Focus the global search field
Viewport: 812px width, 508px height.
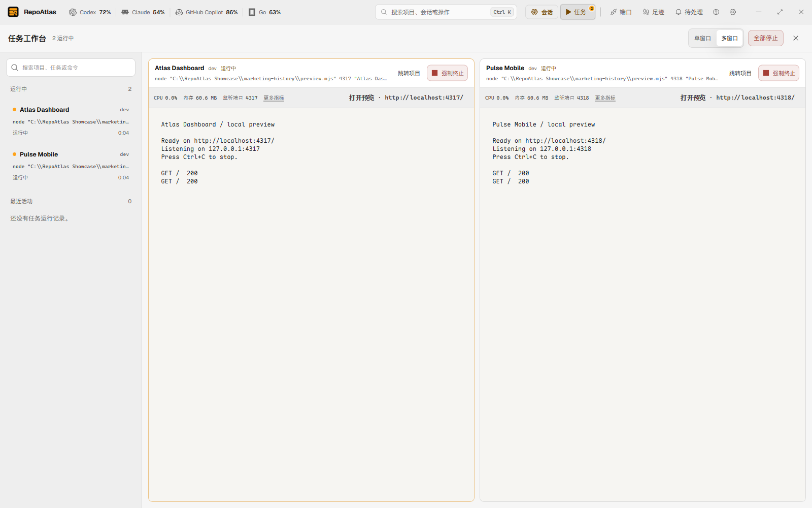coord(446,12)
